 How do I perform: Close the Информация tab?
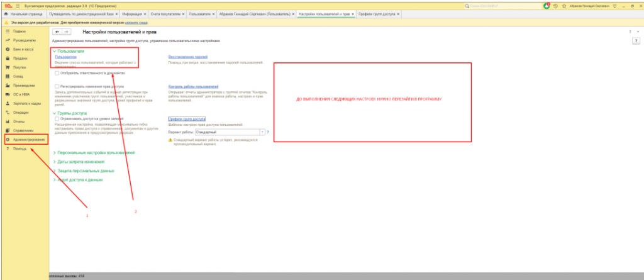(145, 14)
